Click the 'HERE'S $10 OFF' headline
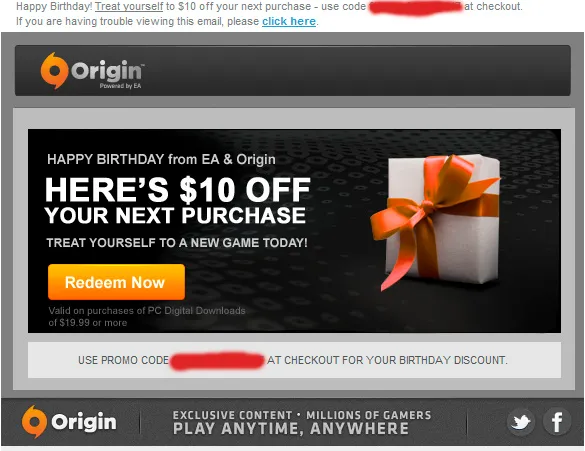Viewport: 585px width, 451px height. click(178, 190)
